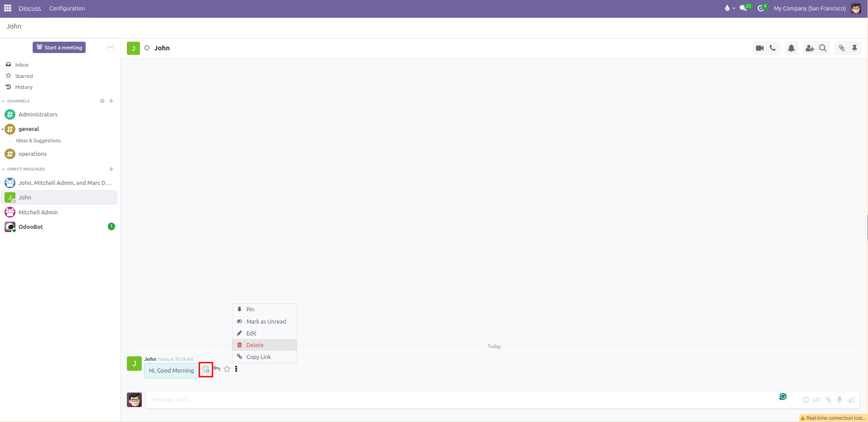
Task: Send the message with paper plane icon
Action: [x=851, y=400]
